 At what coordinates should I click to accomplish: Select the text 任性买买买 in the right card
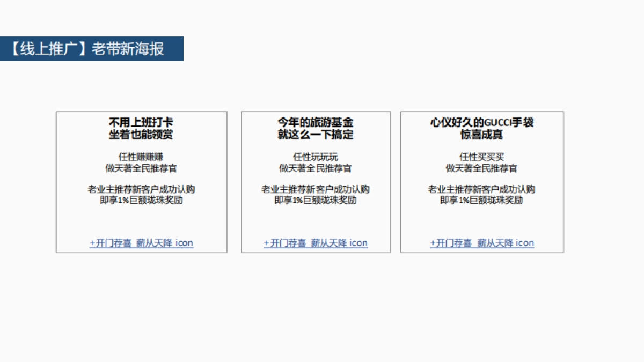pos(481,156)
